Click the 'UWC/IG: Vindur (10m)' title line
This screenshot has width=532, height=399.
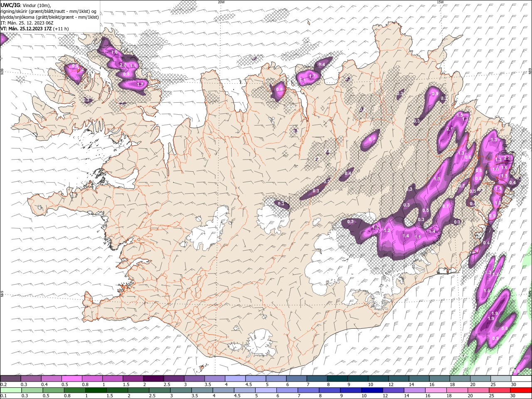26,5
